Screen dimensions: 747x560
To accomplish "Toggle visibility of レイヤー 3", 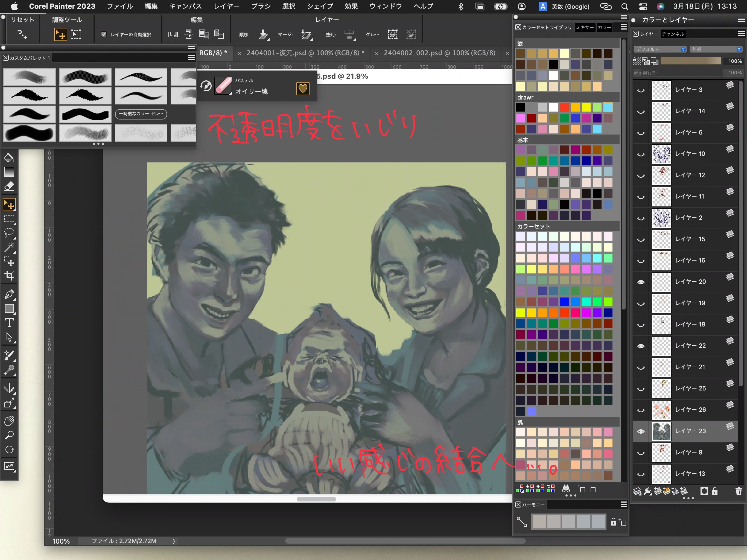I will pyautogui.click(x=641, y=90).
